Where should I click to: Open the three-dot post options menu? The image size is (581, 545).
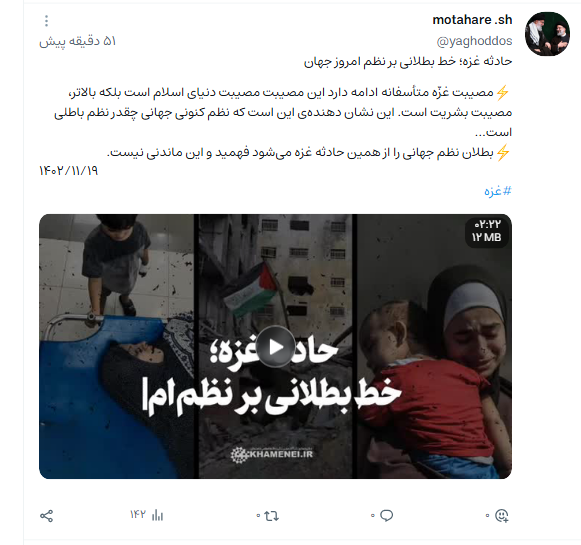(x=46, y=21)
